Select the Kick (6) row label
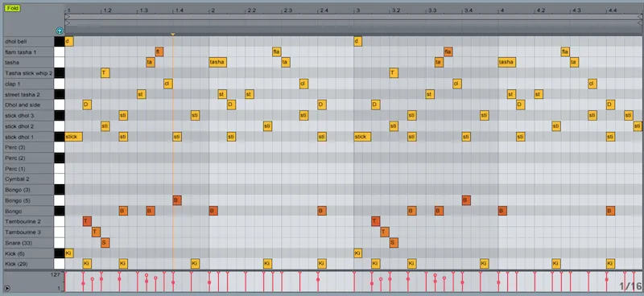The width and height of the screenshot is (644, 296). tap(29, 253)
